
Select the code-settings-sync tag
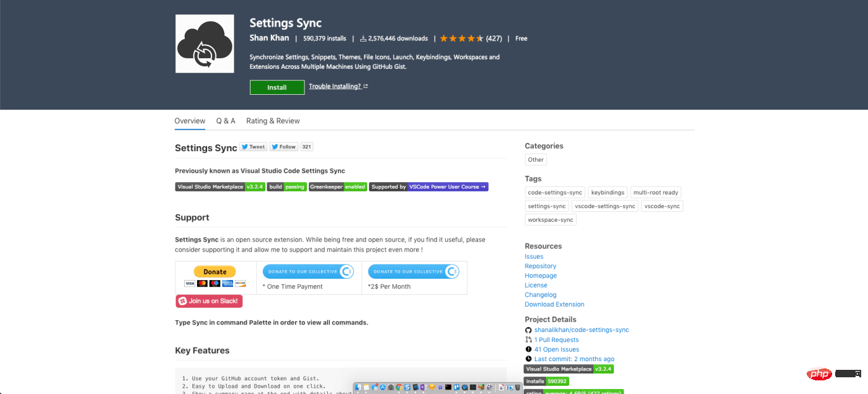[x=555, y=193]
